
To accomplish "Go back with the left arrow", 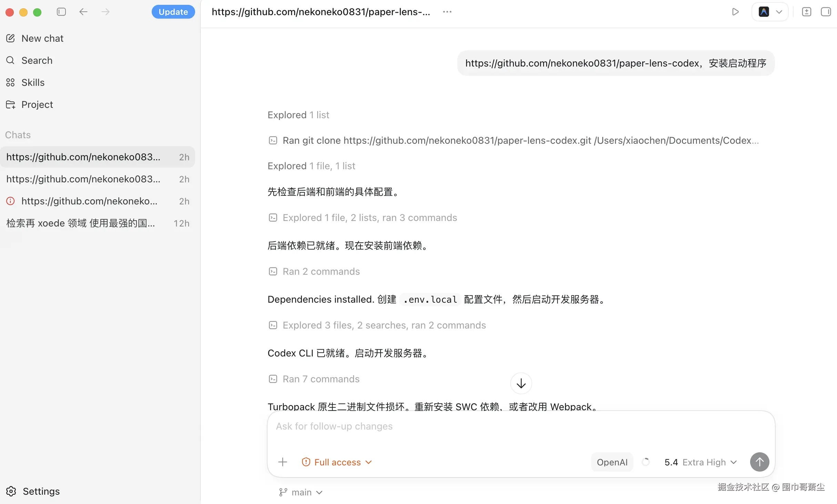I will [x=83, y=12].
